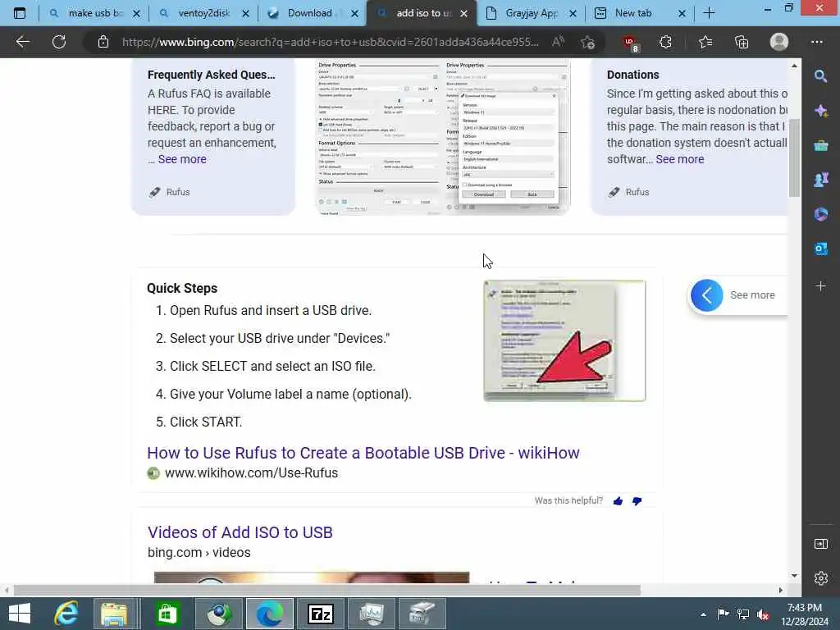
Task: Expand 'See more' in Frequently Asked Questions card
Action: (x=182, y=159)
